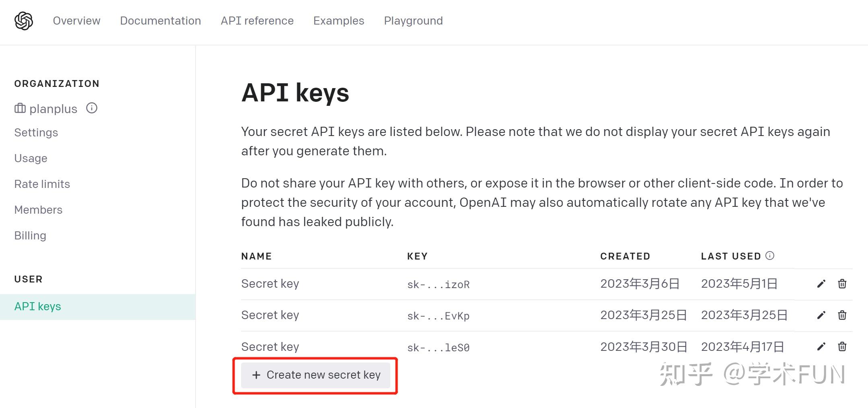The height and width of the screenshot is (408, 868).
Task: Delete the sk-...EvKp secret key
Action: click(842, 315)
